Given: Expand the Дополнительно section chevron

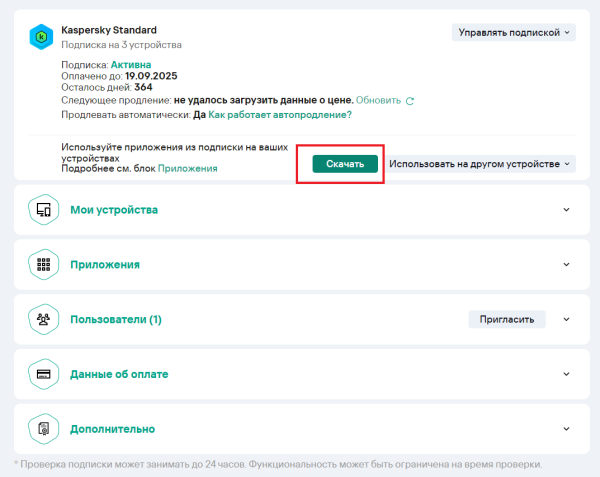Looking at the screenshot, I should (x=566, y=429).
